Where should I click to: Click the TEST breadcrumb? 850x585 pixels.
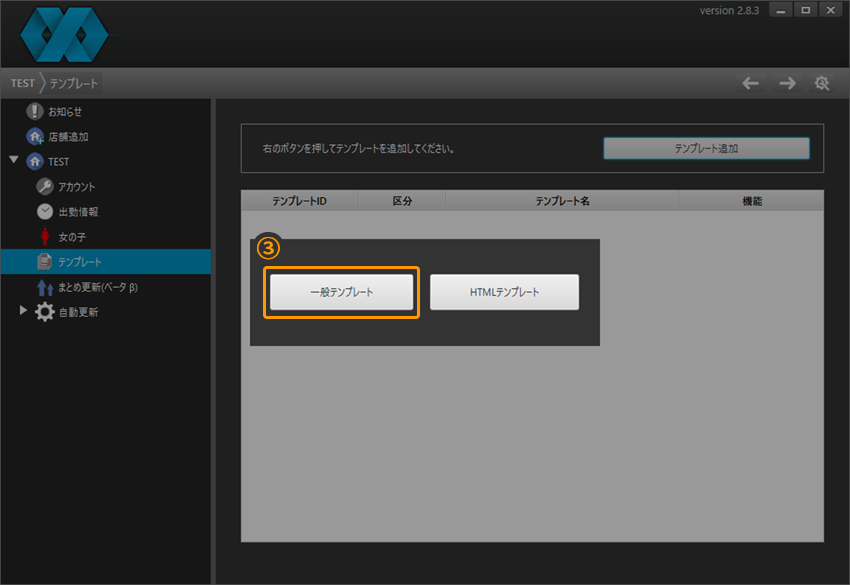pos(23,83)
